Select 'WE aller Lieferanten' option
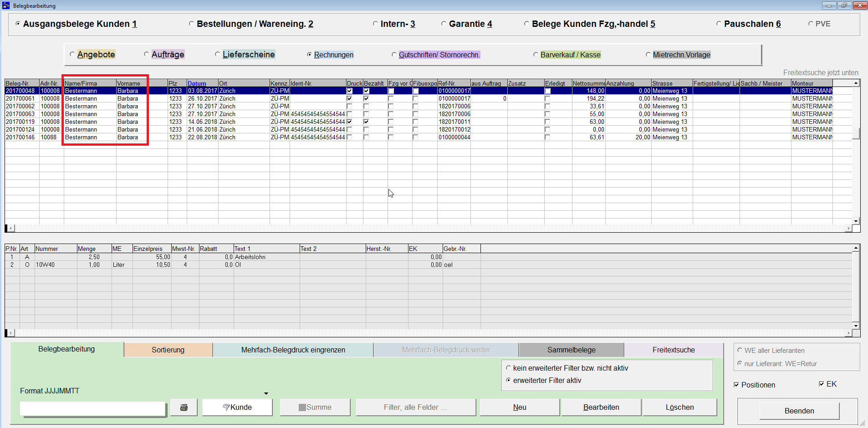Image resolution: width=868 pixels, height=428 pixels. 771,351
